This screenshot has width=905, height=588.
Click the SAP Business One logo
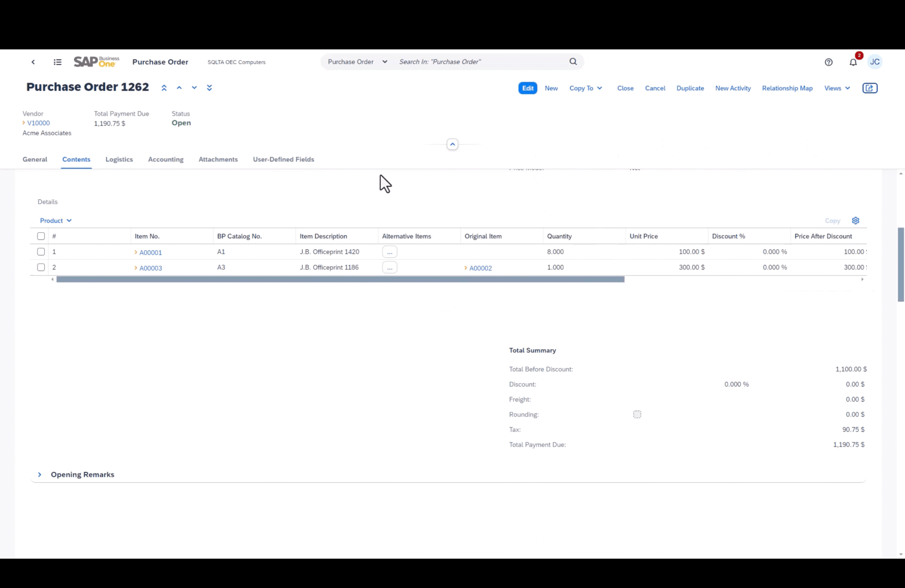coord(96,62)
